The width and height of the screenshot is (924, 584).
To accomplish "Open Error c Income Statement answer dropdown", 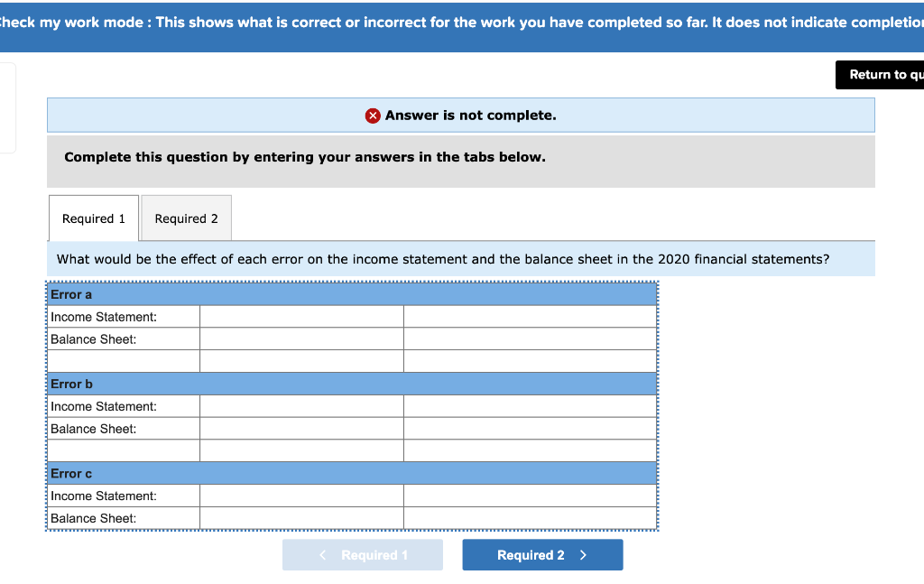I will point(301,495).
